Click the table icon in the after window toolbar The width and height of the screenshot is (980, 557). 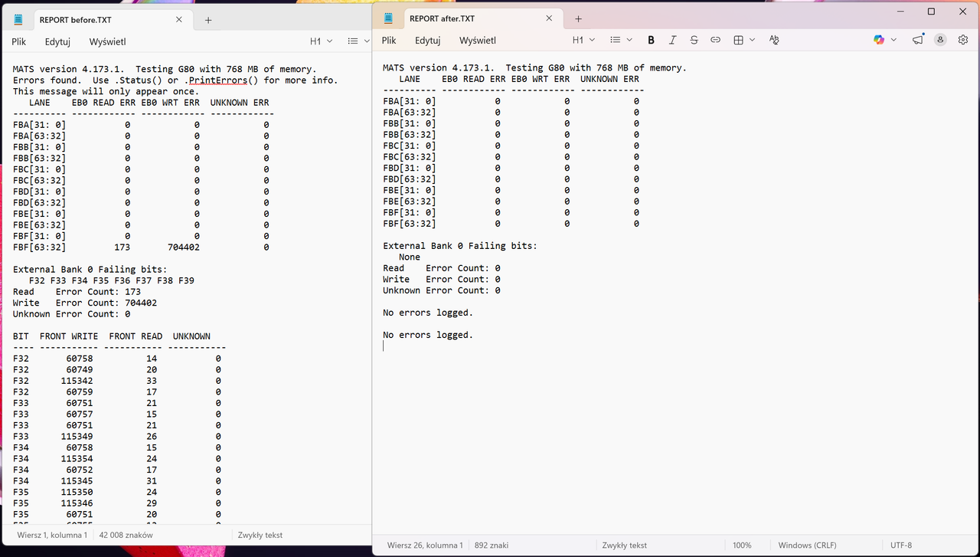[738, 40]
